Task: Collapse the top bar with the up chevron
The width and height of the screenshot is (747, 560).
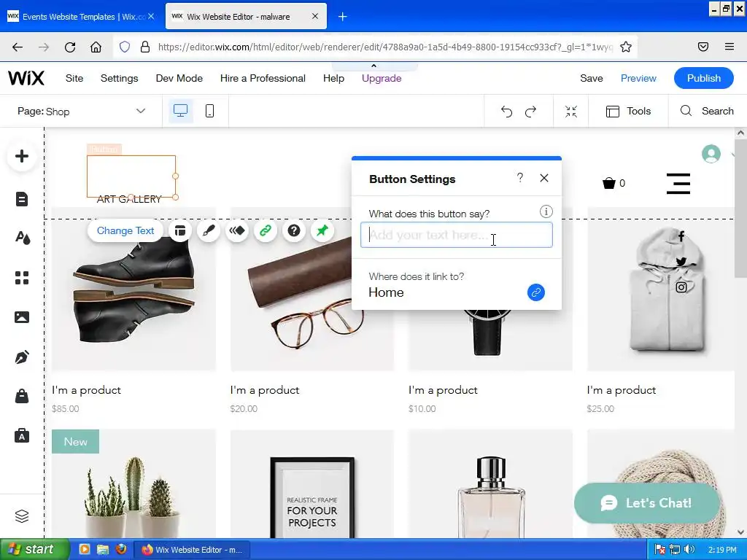Action: tap(374, 66)
